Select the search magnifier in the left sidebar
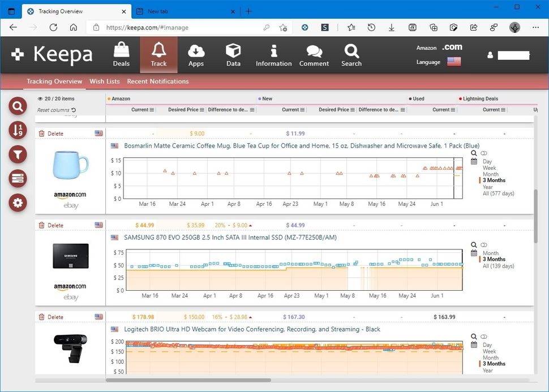This screenshot has width=549, height=392. point(17,106)
